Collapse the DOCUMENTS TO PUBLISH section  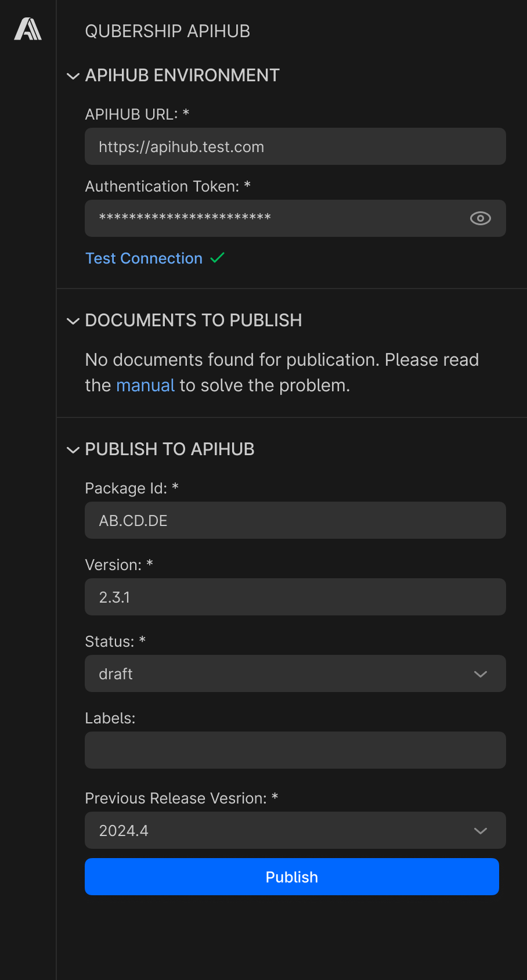73,321
